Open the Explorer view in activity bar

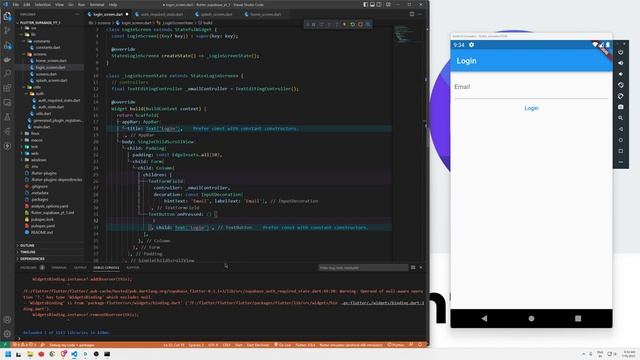[7, 17]
